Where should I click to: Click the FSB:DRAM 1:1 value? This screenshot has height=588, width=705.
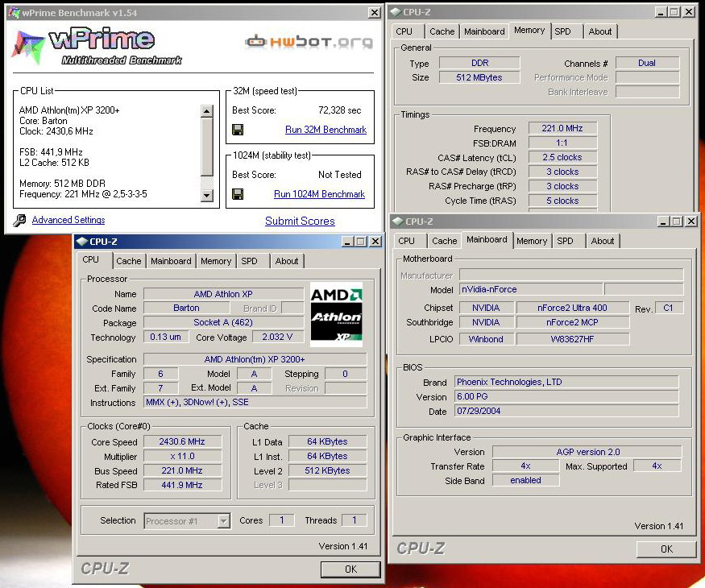pos(562,143)
